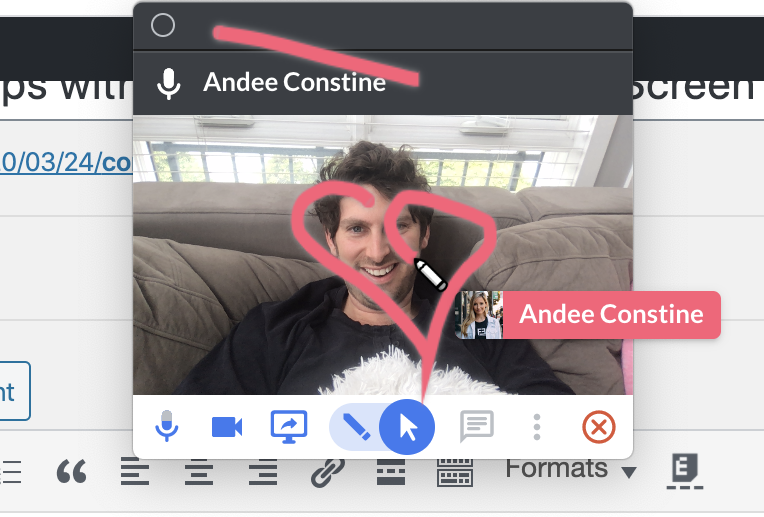
Task: Align text left in editor
Action: 135,471
